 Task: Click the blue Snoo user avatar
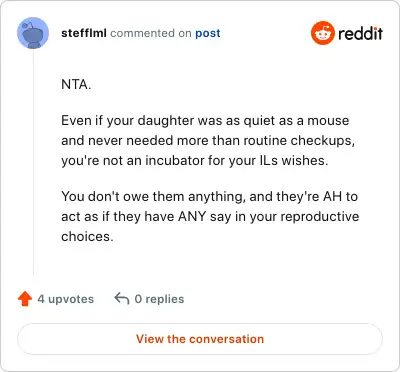click(x=33, y=33)
